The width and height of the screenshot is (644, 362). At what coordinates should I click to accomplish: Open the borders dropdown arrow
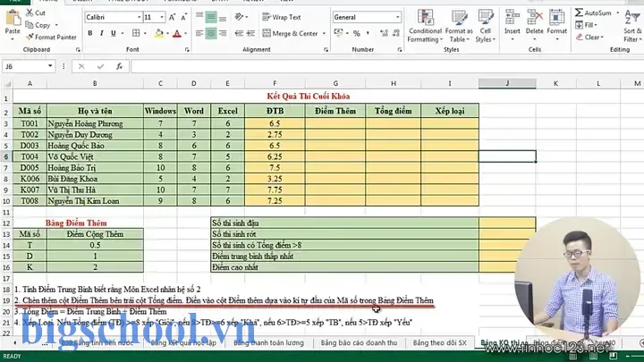click(x=145, y=33)
